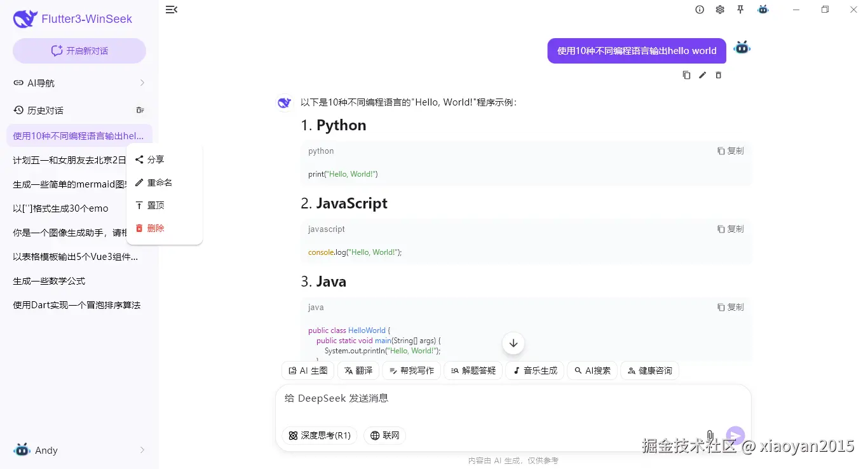The height and width of the screenshot is (469, 868).
Task: Pin the window with the pin icon
Action: coord(740,10)
